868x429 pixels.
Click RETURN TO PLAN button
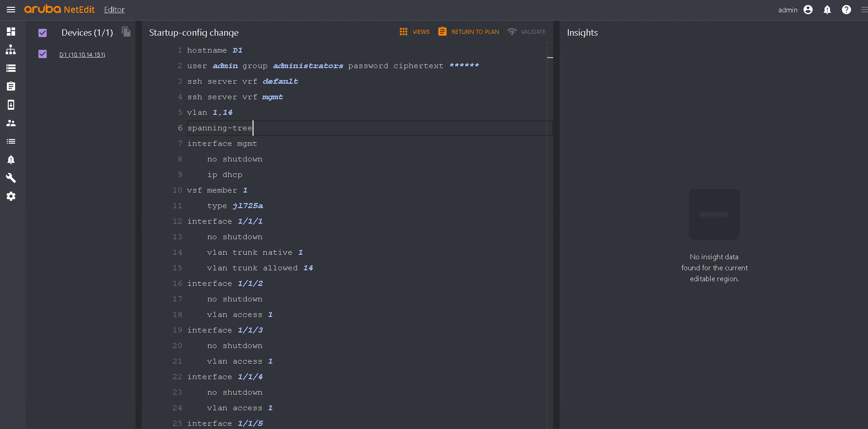(x=469, y=32)
